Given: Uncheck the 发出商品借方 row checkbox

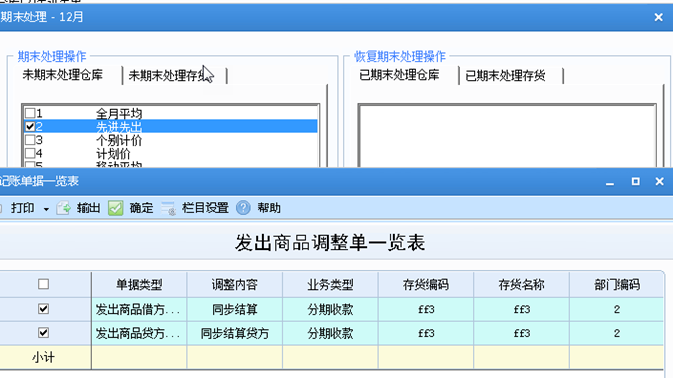Looking at the screenshot, I should coord(43,309).
